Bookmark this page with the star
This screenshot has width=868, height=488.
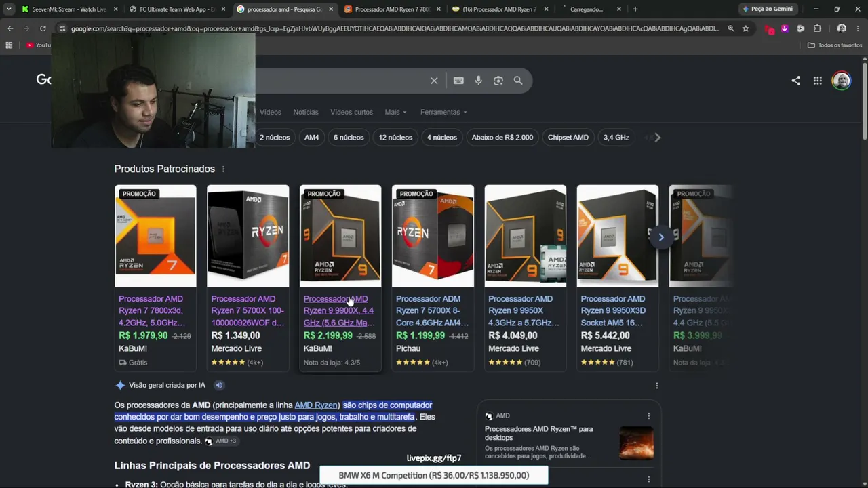[746, 28]
